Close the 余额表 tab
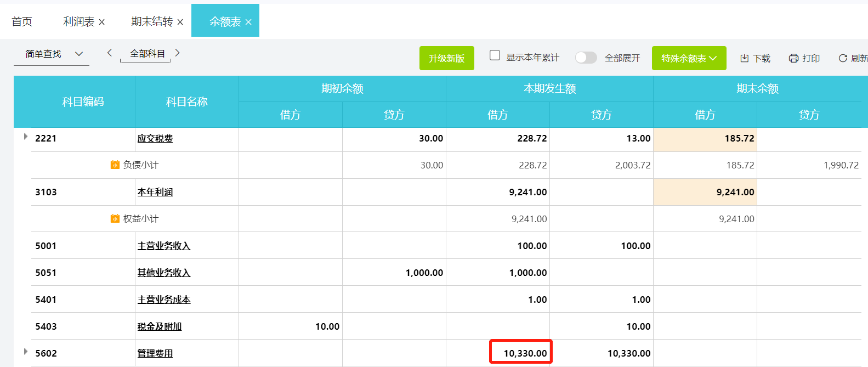Viewport: 868px width, 367px height. tap(248, 22)
